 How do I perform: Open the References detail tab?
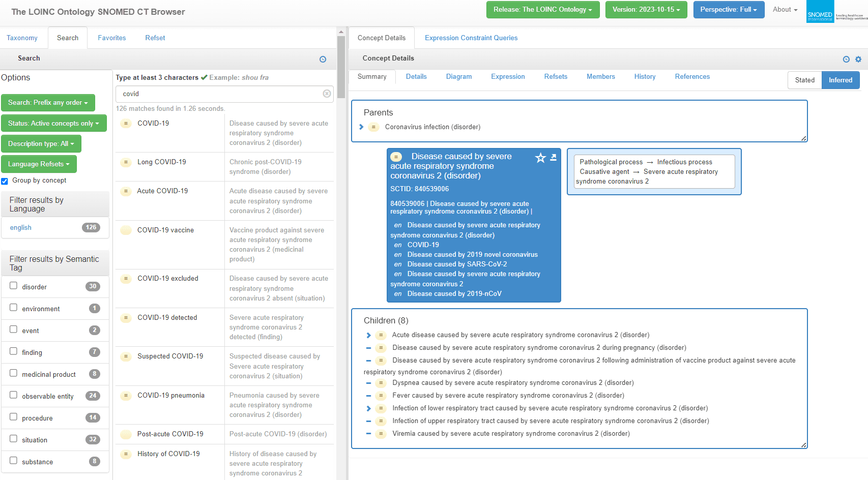(x=692, y=77)
